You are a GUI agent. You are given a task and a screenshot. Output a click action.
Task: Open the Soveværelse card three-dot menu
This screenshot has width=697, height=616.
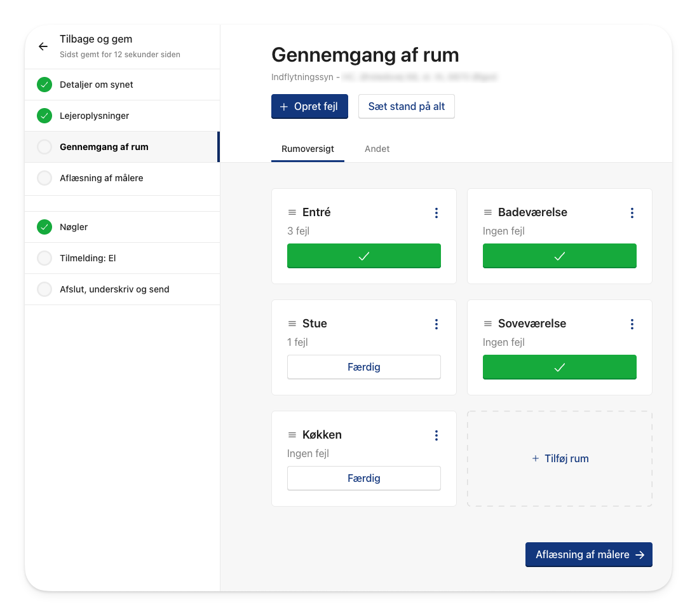click(x=632, y=324)
